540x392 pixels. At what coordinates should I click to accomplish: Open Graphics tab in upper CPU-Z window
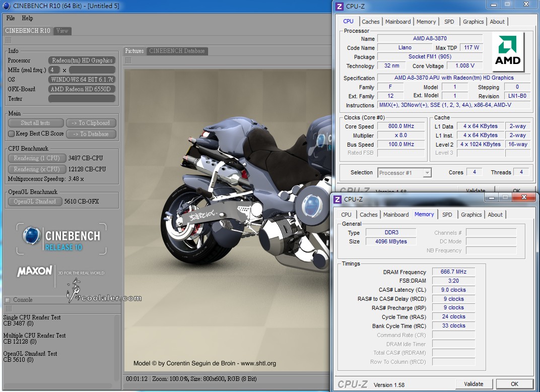[473, 22]
